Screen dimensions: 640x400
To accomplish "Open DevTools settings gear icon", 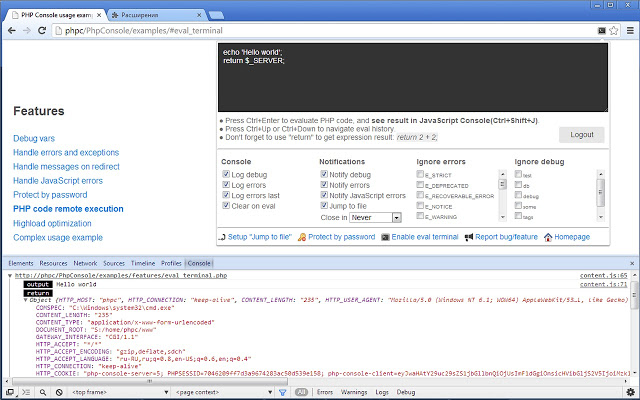I will (x=630, y=393).
